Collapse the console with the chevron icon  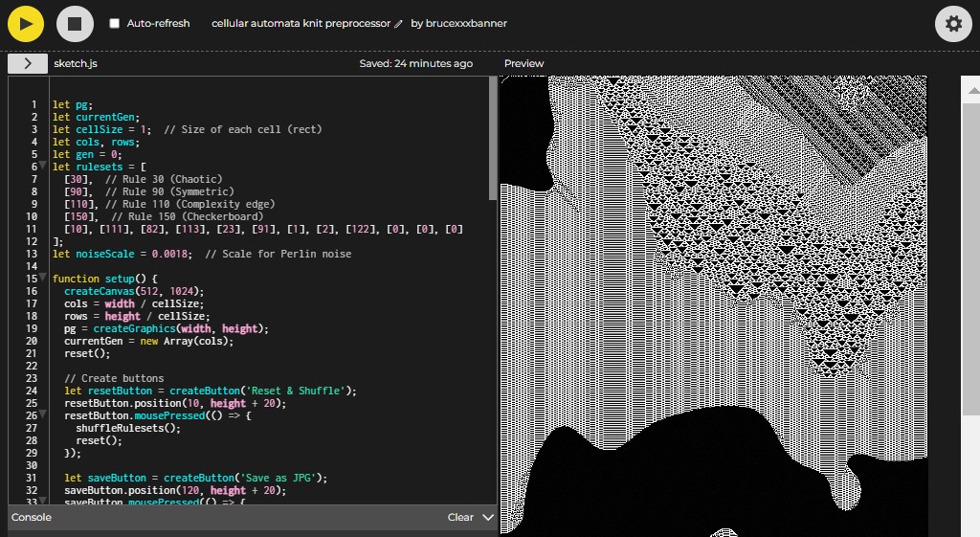pyautogui.click(x=488, y=517)
